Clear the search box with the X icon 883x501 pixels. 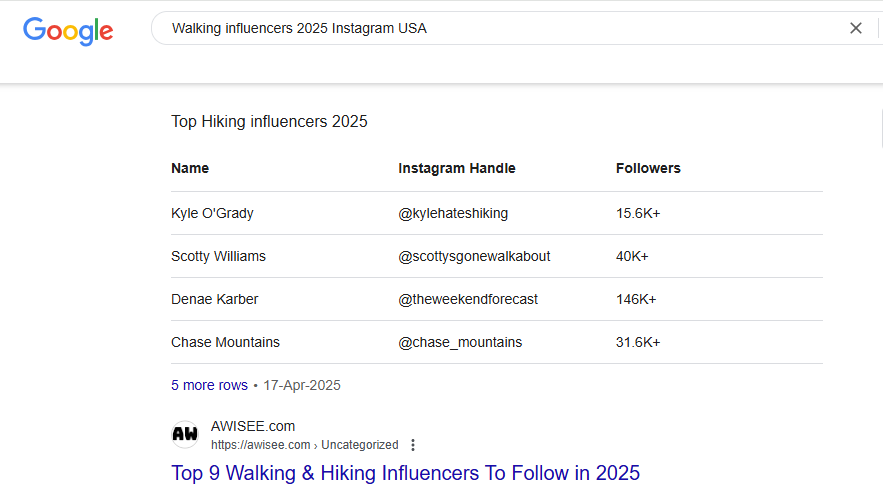855,28
